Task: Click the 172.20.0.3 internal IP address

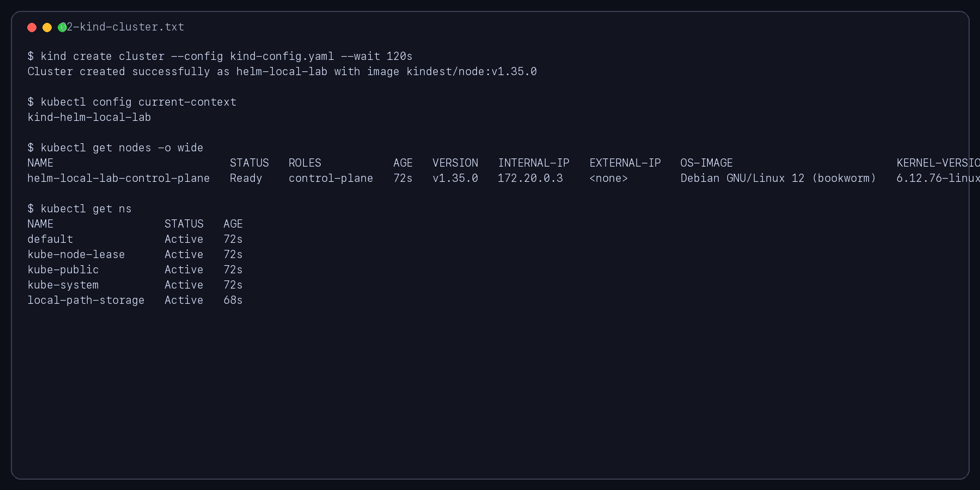Action: 530,179
